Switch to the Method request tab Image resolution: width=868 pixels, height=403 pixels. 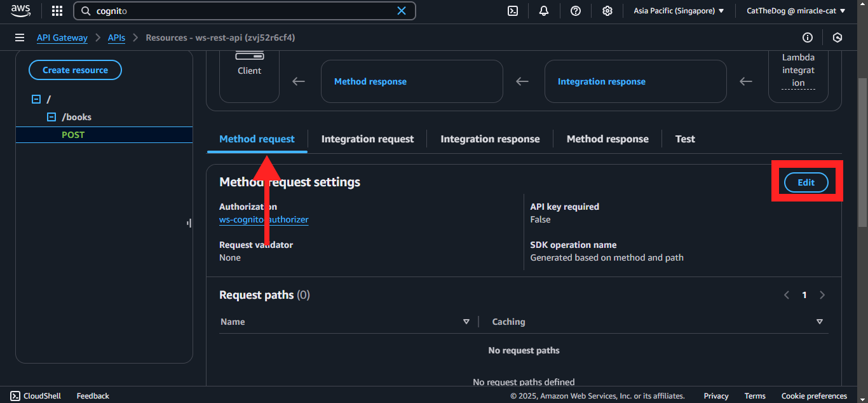[x=257, y=139]
